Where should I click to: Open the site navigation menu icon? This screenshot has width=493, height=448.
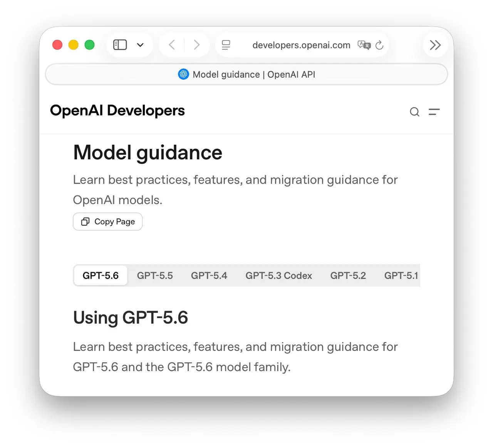434,112
